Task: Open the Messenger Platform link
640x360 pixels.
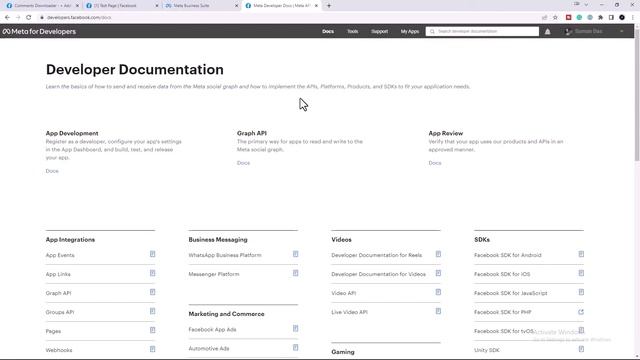Action: 214,274
